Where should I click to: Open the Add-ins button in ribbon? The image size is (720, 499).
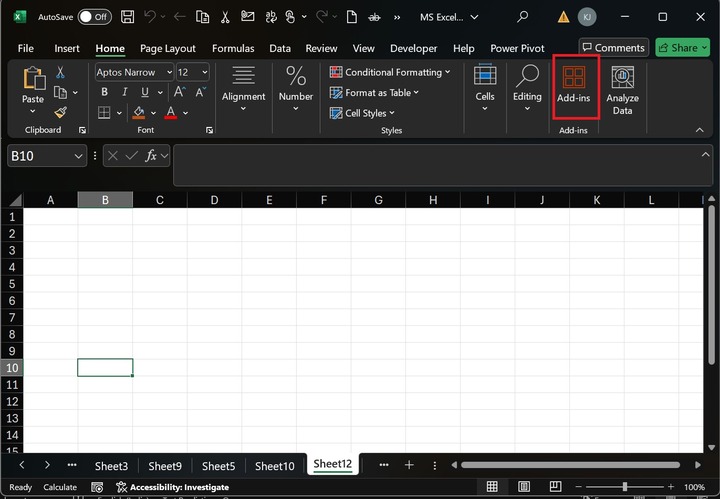pos(574,88)
